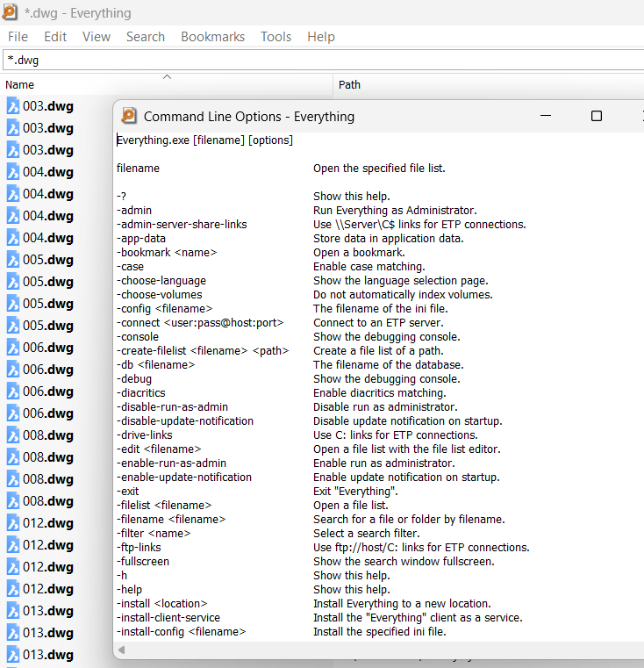The width and height of the screenshot is (644, 668).
Task: Click the file icon of the topmost 008.dwg
Action: click(13, 435)
